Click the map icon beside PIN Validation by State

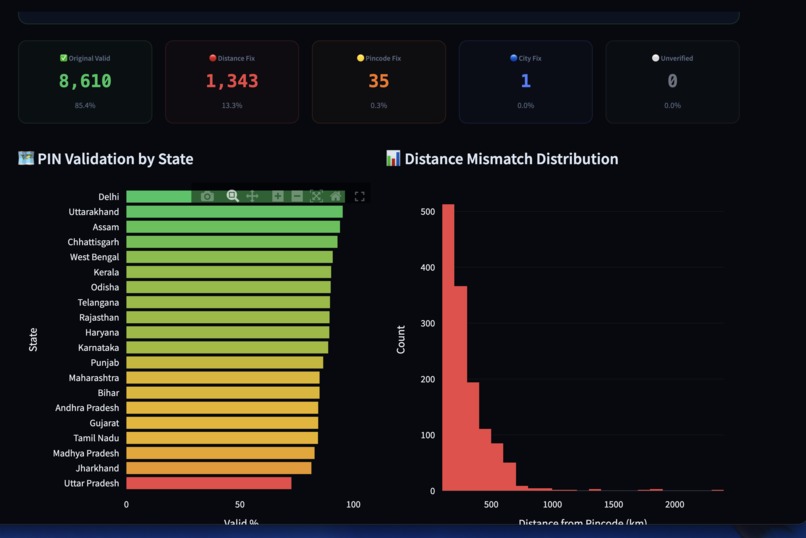[26, 158]
